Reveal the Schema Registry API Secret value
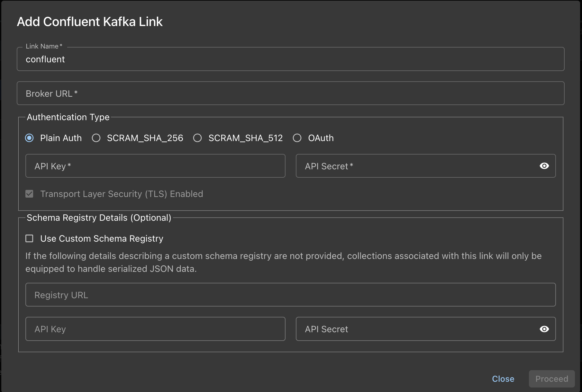This screenshot has height=392, width=582. 544,329
